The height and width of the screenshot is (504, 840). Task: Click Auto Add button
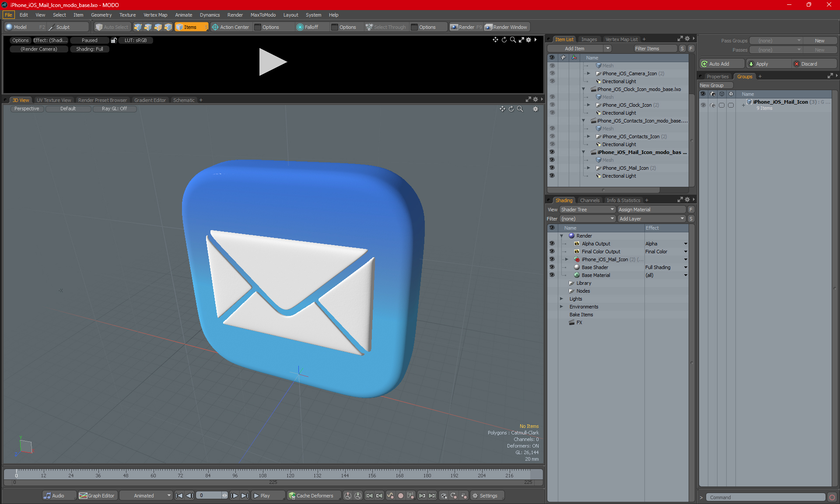[x=721, y=64]
